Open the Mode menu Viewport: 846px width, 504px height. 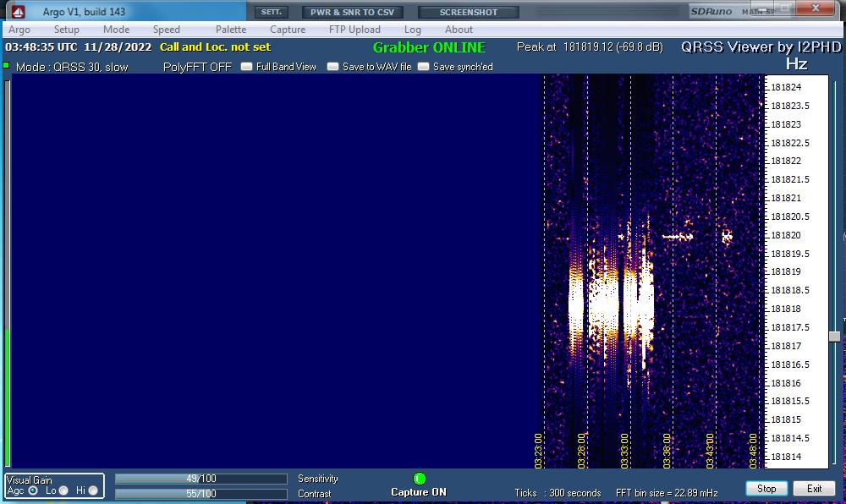click(x=116, y=30)
